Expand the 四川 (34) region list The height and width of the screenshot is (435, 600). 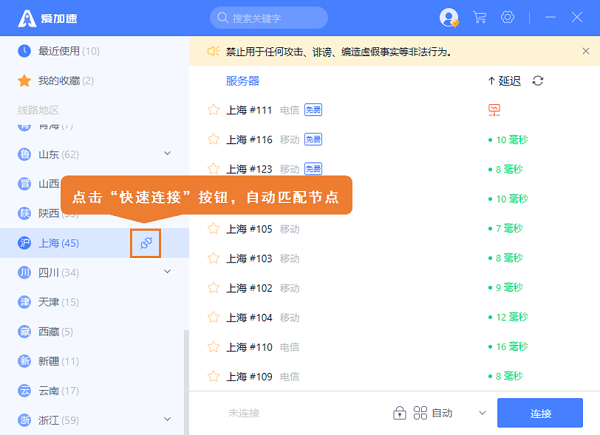coord(168,272)
